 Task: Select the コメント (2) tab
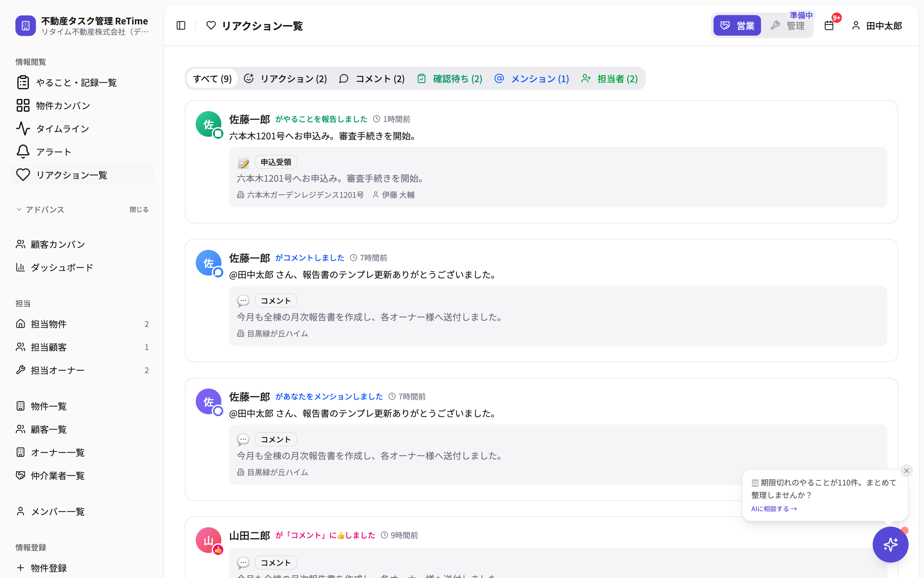[372, 78]
